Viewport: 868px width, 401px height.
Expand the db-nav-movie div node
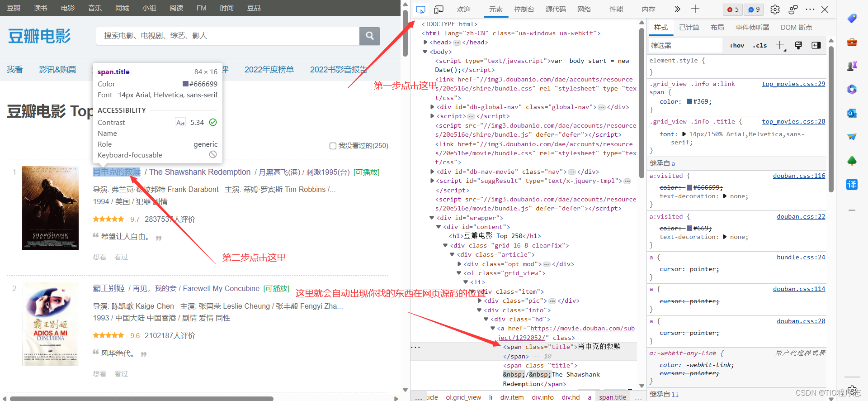click(433, 172)
